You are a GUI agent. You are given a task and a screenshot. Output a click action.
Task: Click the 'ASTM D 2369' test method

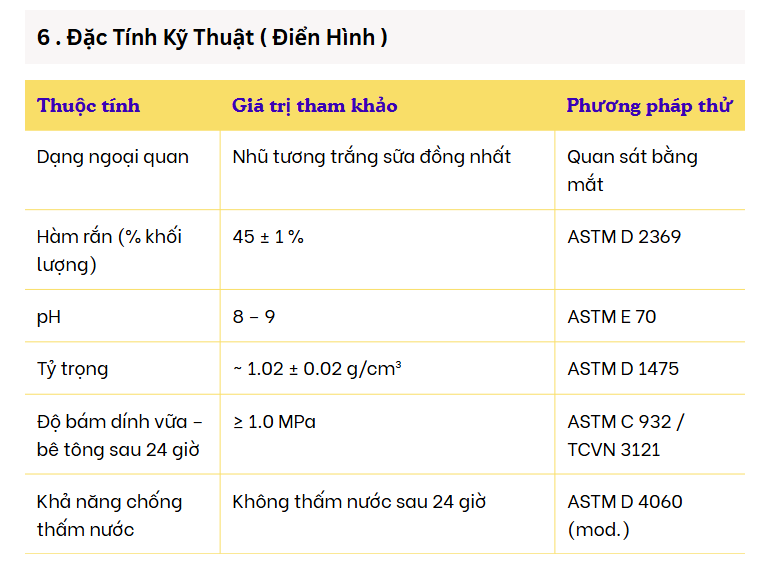pos(624,237)
